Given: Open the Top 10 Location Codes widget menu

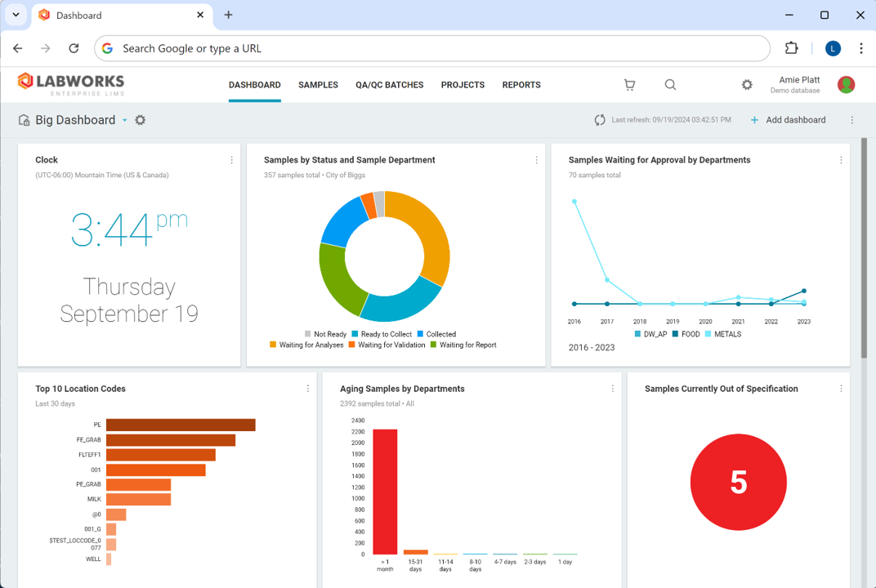Looking at the screenshot, I should [x=308, y=389].
